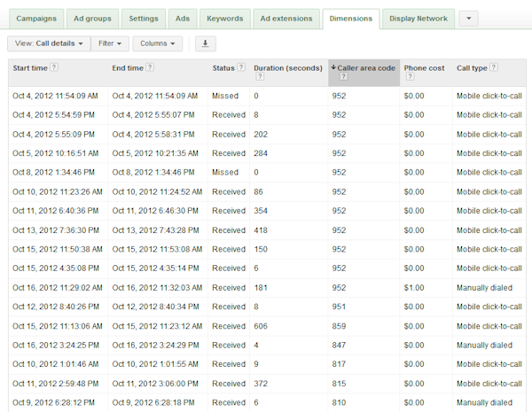Viewport: 532px width, 412px height.
Task: Click Mobile click-to-call in Oct 12 row
Action: 489,307
